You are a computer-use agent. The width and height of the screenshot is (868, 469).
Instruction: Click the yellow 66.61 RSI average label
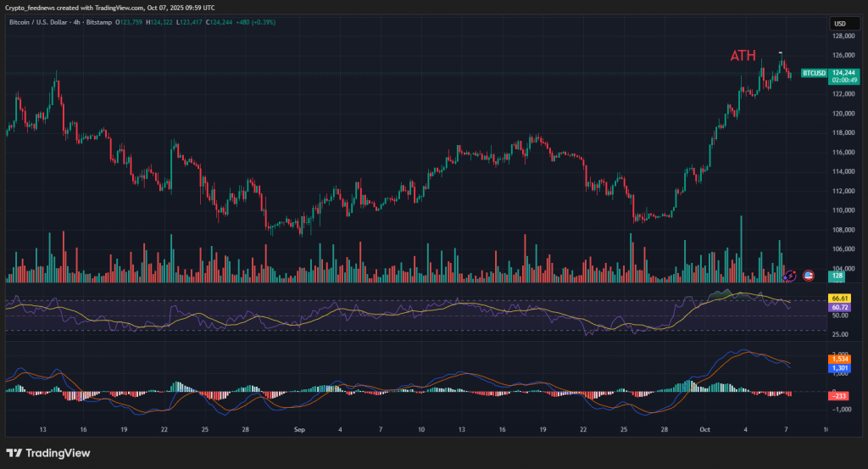point(840,299)
